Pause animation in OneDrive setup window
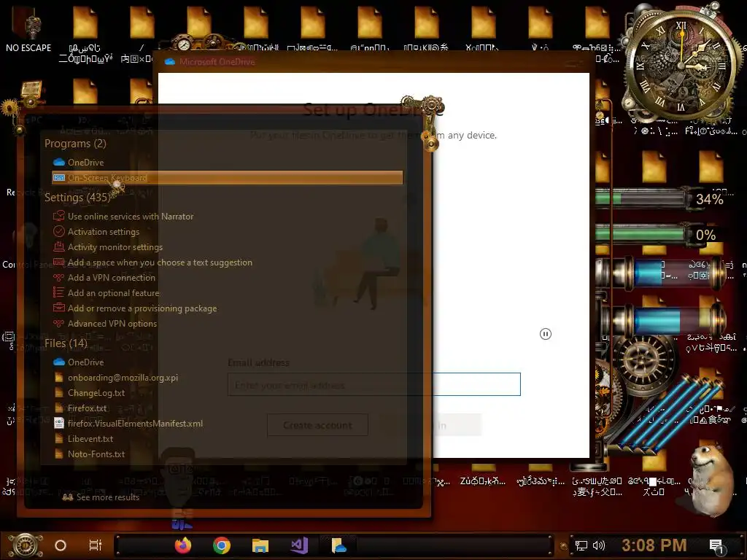 click(546, 334)
